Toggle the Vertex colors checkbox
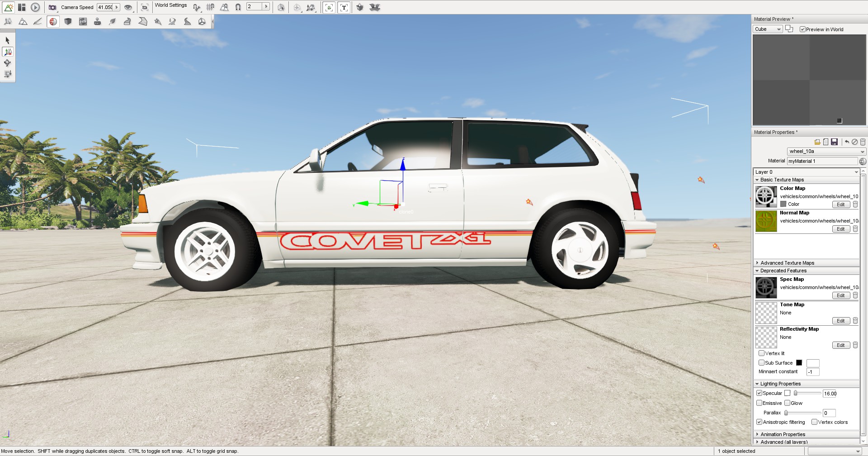This screenshot has height=456, width=868. [814, 422]
